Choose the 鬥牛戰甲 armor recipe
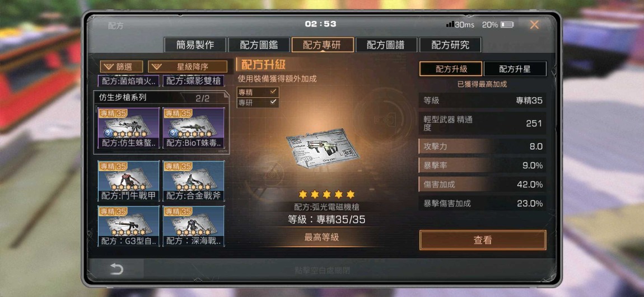Image resolution: width=644 pixels, height=297 pixels. (x=129, y=181)
